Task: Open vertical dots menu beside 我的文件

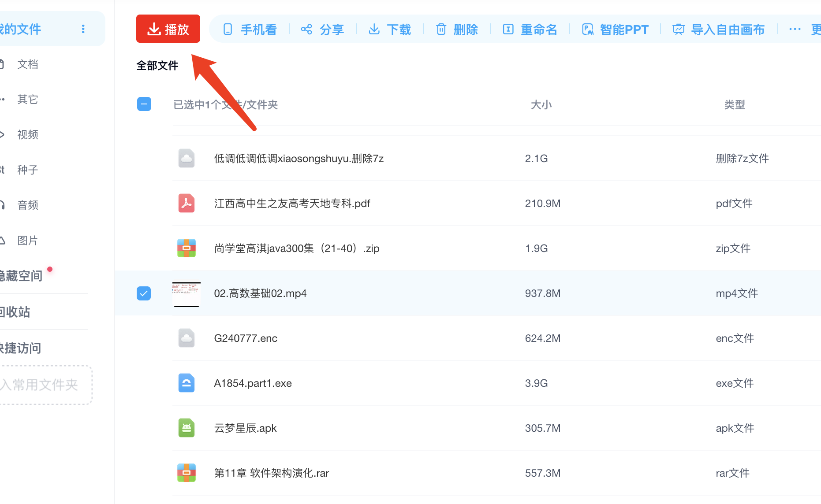Action: pos(83,29)
